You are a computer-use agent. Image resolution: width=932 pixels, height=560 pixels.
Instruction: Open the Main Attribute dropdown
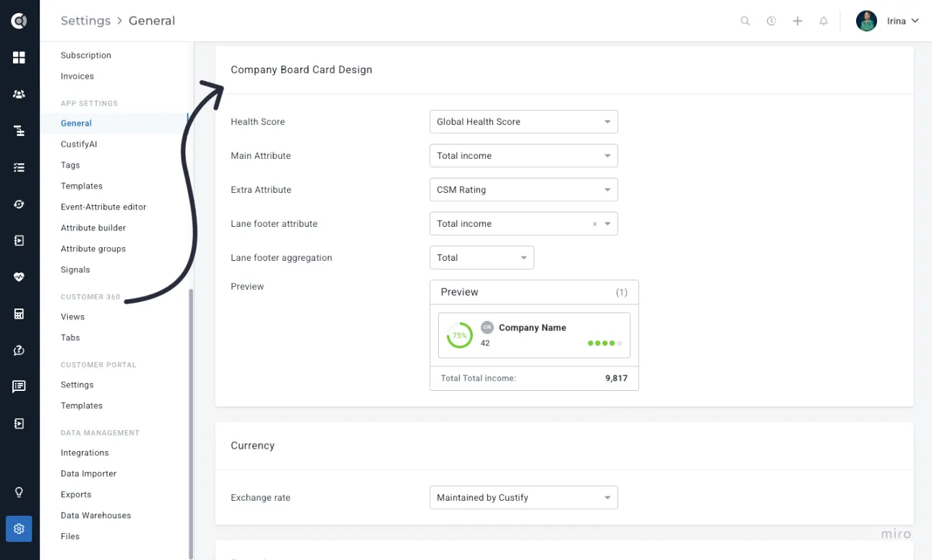click(523, 156)
